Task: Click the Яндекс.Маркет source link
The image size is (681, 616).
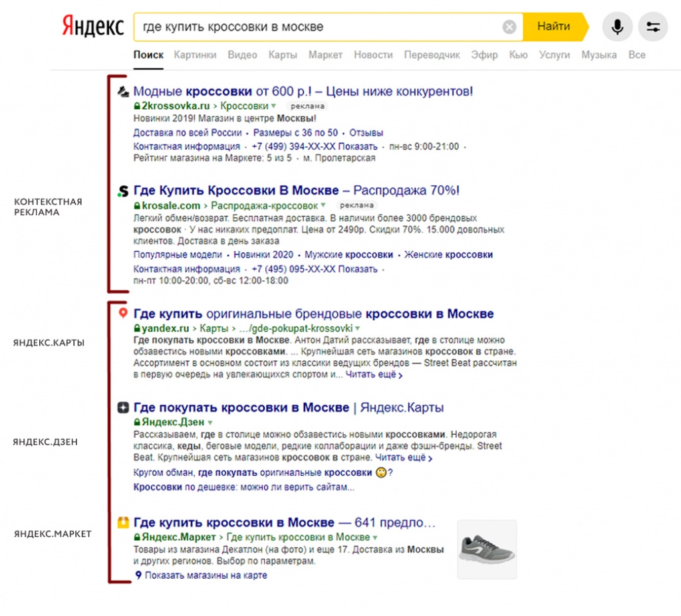Action: point(178,537)
